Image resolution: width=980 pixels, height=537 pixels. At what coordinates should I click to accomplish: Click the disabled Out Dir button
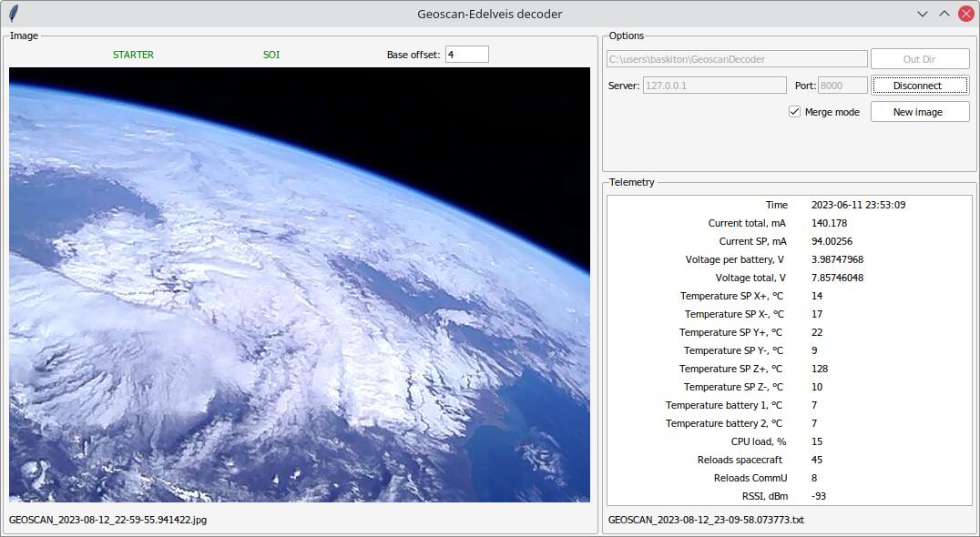920,59
